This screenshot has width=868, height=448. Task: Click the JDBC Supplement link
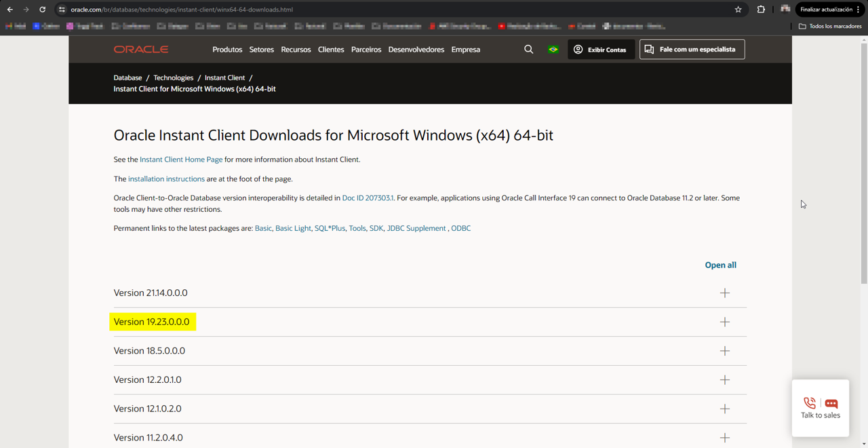pyautogui.click(x=416, y=228)
